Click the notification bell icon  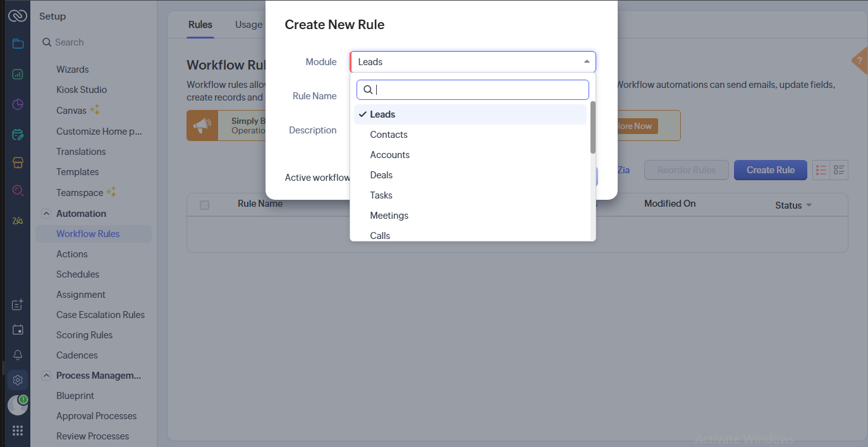pos(18,355)
